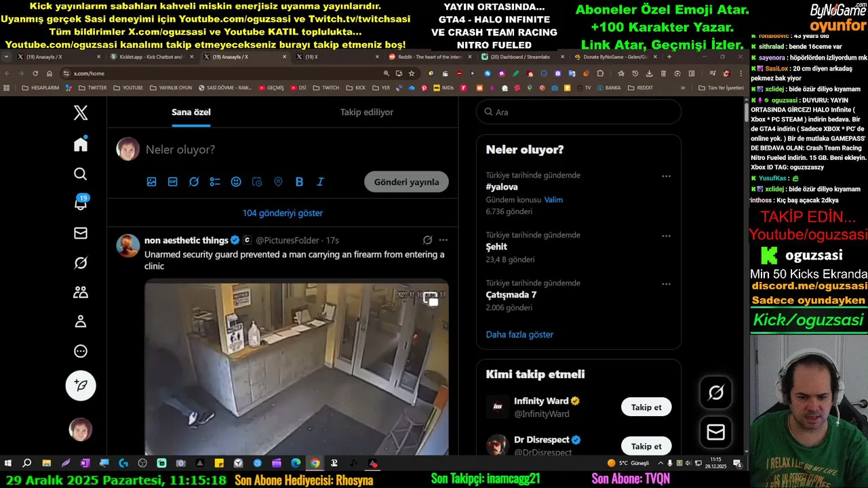
Task: Add a GIF to the post
Action: point(173,182)
